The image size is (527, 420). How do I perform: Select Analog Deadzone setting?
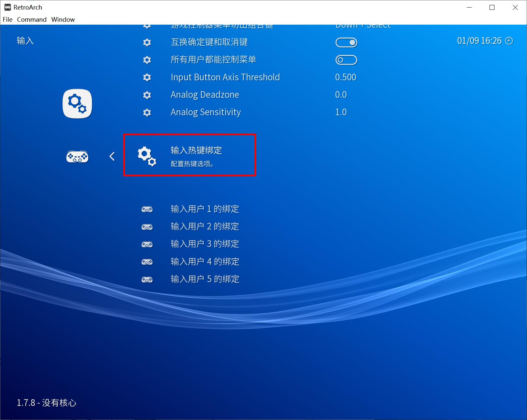(205, 95)
